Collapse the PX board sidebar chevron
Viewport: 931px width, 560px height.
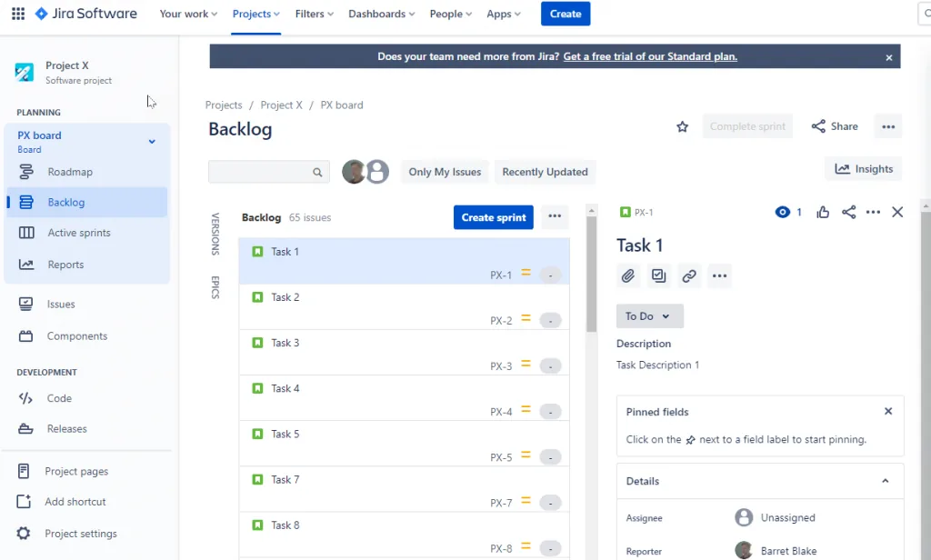[x=152, y=142]
